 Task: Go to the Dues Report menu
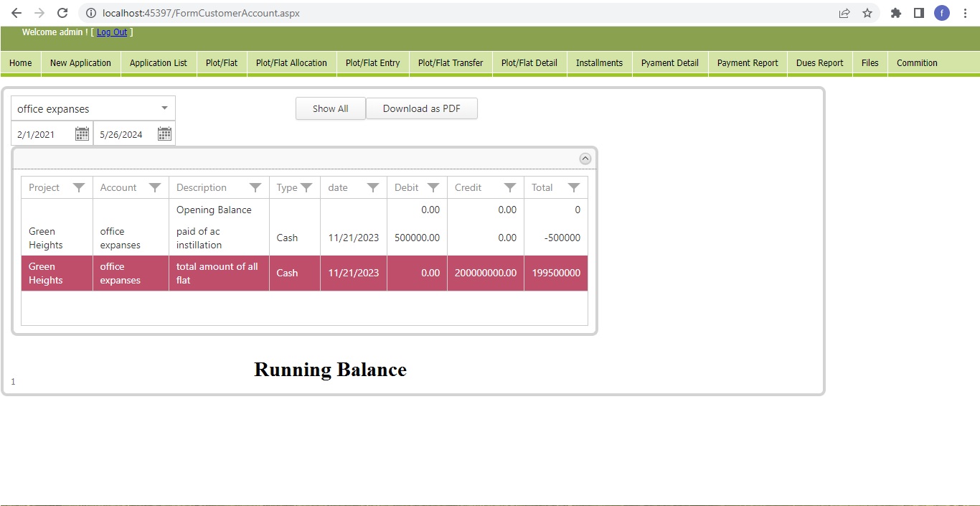click(819, 63)
